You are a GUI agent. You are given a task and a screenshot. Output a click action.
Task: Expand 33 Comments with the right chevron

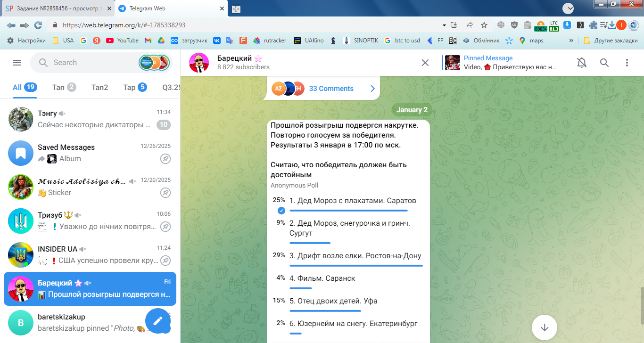click(372, 89)
